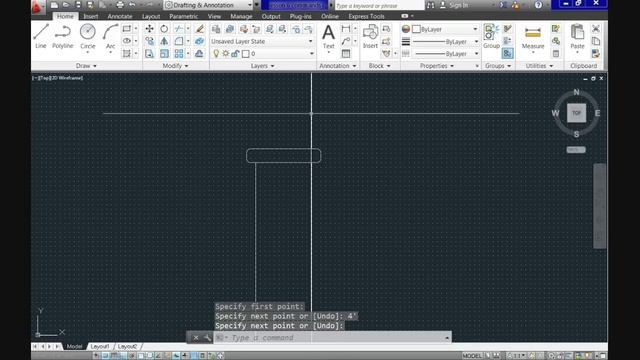
Task: Choose the Array tool
Action: coord(179,53)
